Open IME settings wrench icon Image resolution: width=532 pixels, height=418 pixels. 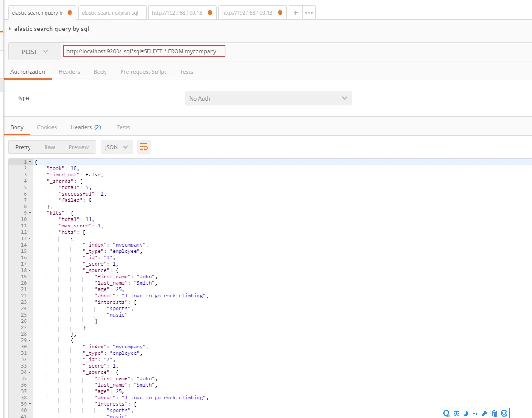(x=485, y=413)
